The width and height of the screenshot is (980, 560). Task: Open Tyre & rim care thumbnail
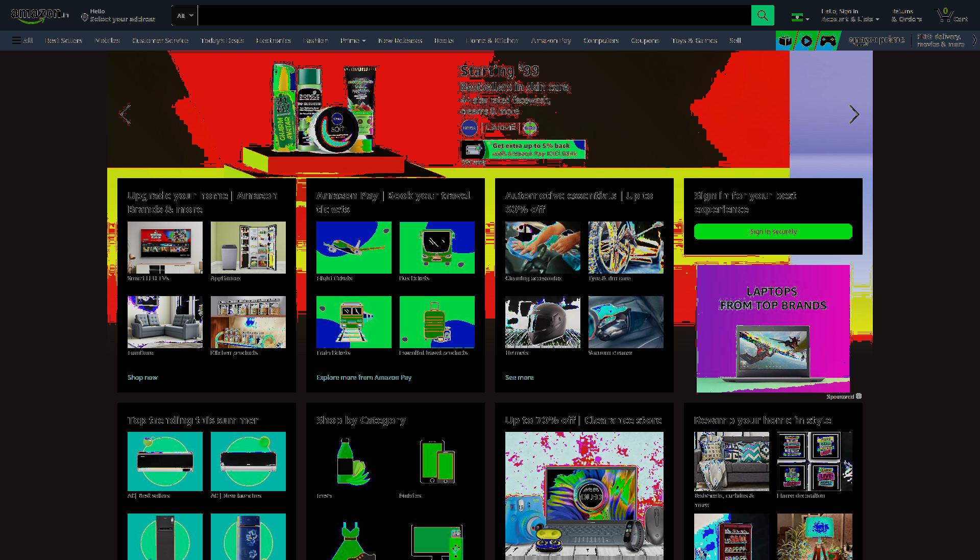[626, 248]
